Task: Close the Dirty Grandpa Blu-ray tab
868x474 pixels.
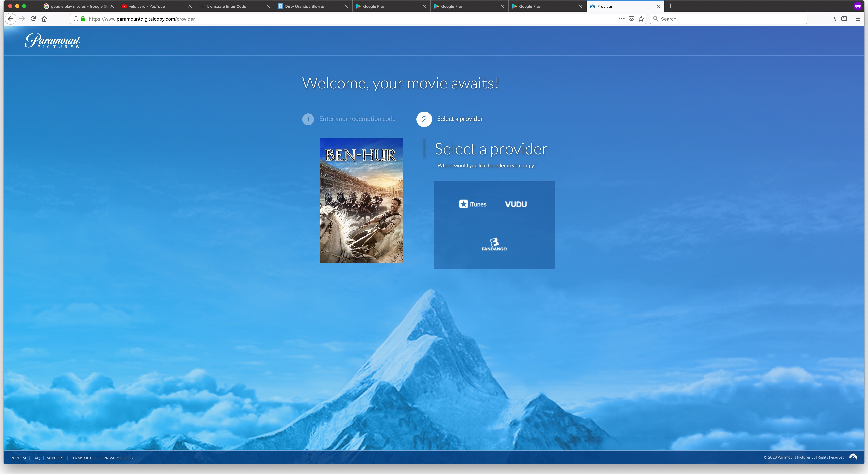Action: coord(346,6)
